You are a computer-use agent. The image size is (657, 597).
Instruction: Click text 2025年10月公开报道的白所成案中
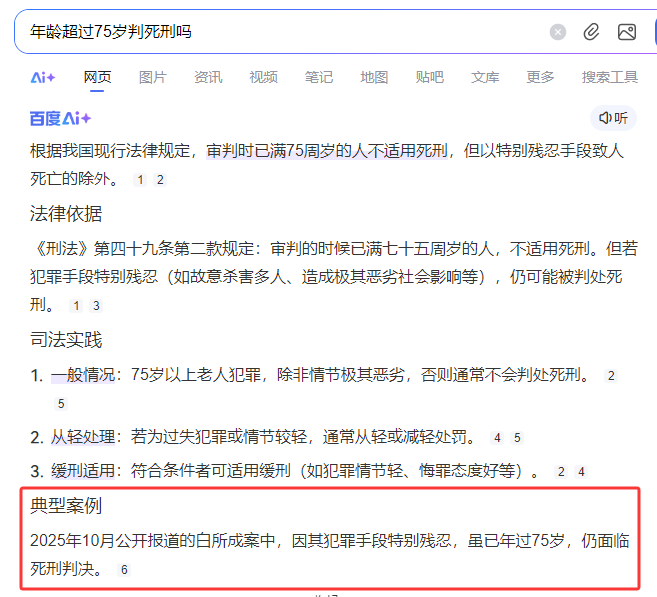(x=153, y=541)
